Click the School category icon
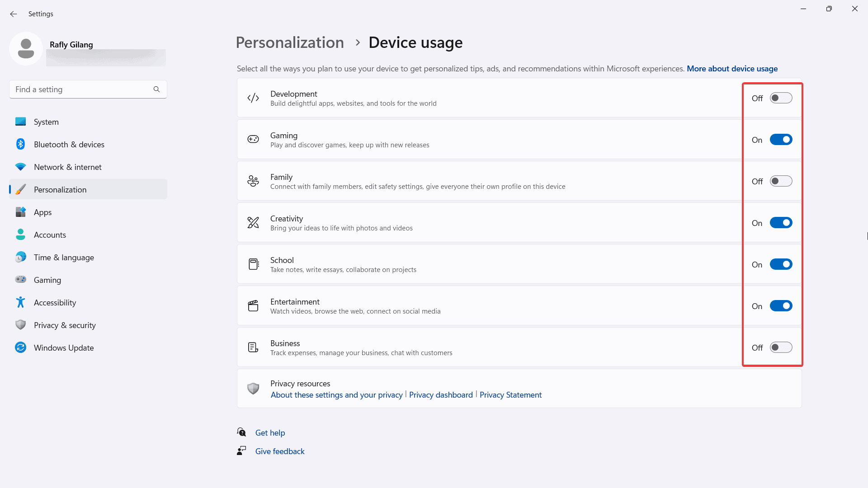Viewport: 868px width, 488px height. click(253, 264)
